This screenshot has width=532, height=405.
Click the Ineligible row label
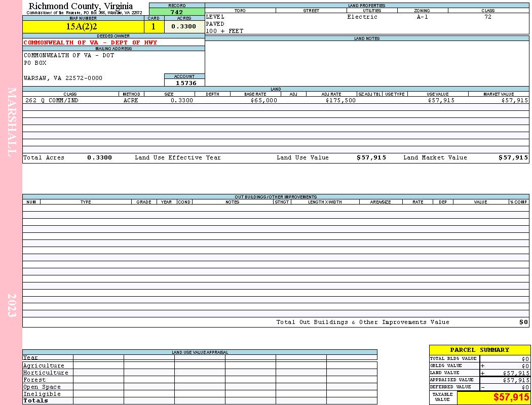click(x=42, y=394)
